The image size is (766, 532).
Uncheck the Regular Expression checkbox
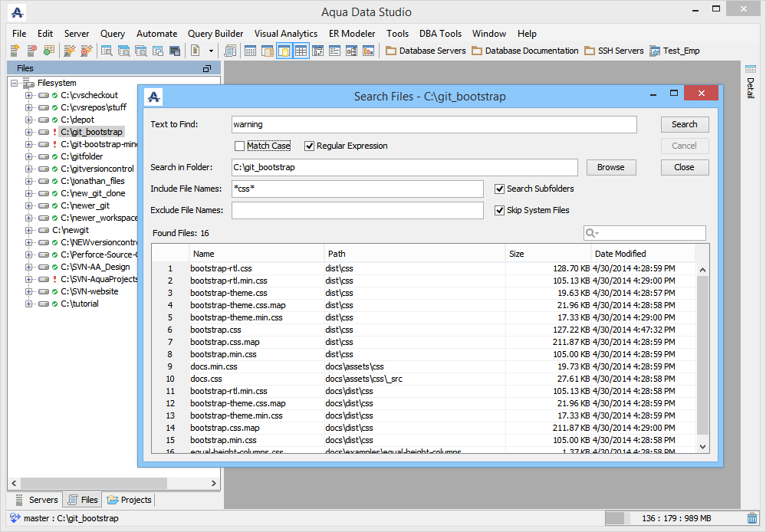(310, 146)
